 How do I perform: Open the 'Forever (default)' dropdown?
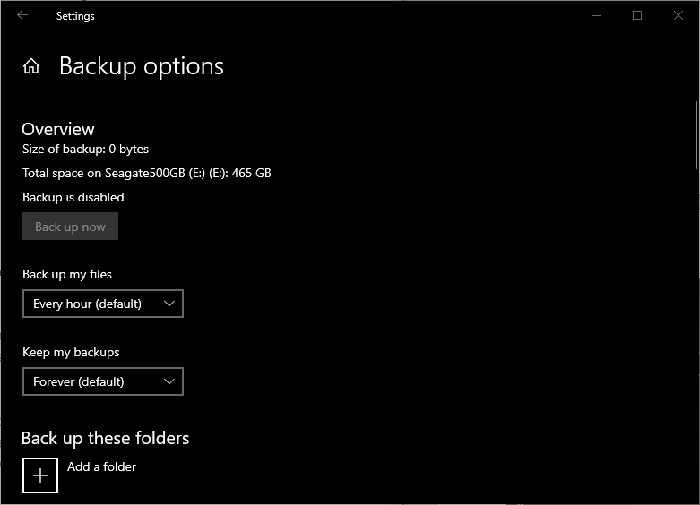102,382
